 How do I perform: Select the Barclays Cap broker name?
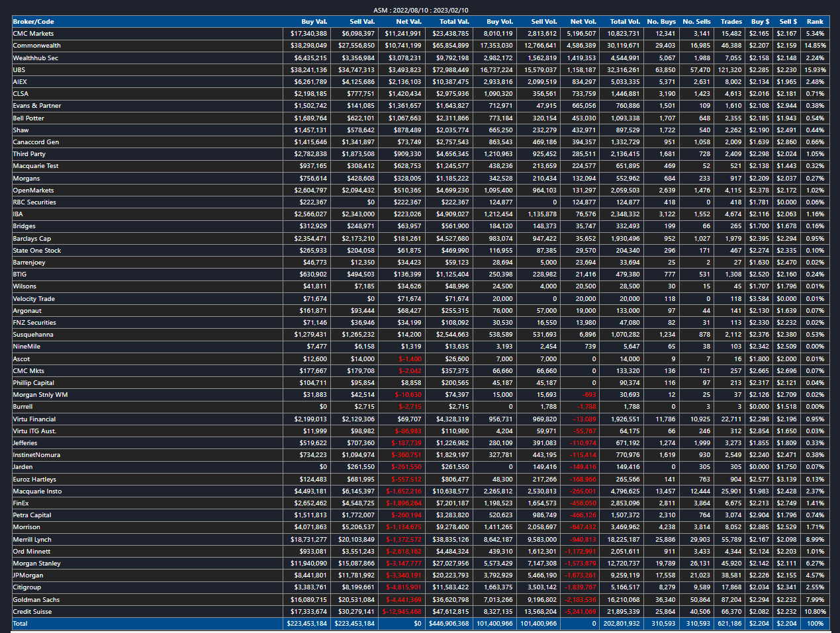[32, 239]
